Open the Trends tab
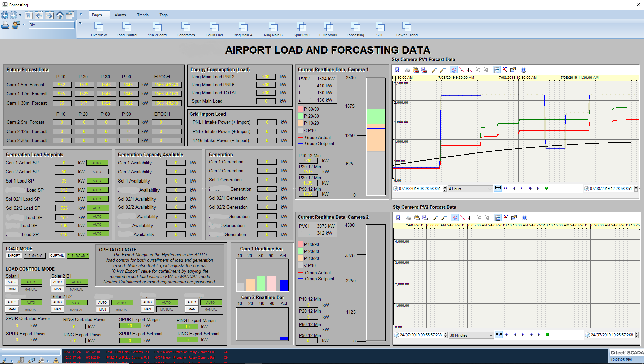Viewport: 644px width, 364px height. click(143, 15)
